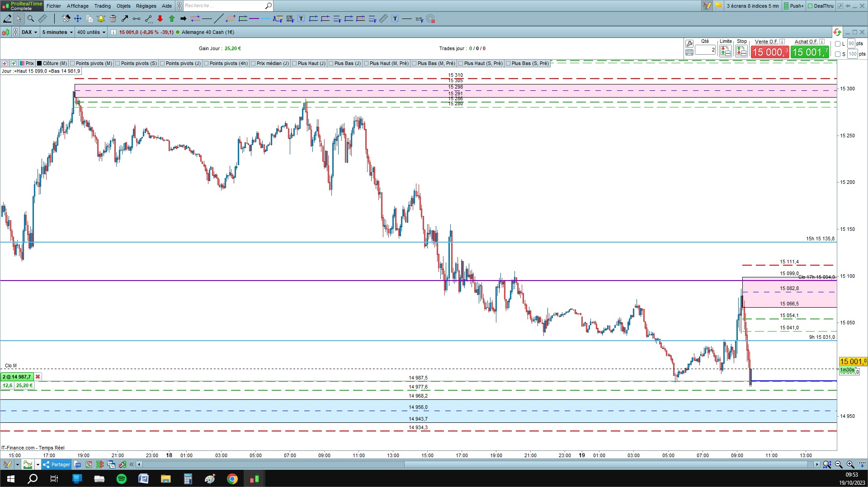Activate the magnifier zoom tool

pyautogui.click(x=31, y=19)
